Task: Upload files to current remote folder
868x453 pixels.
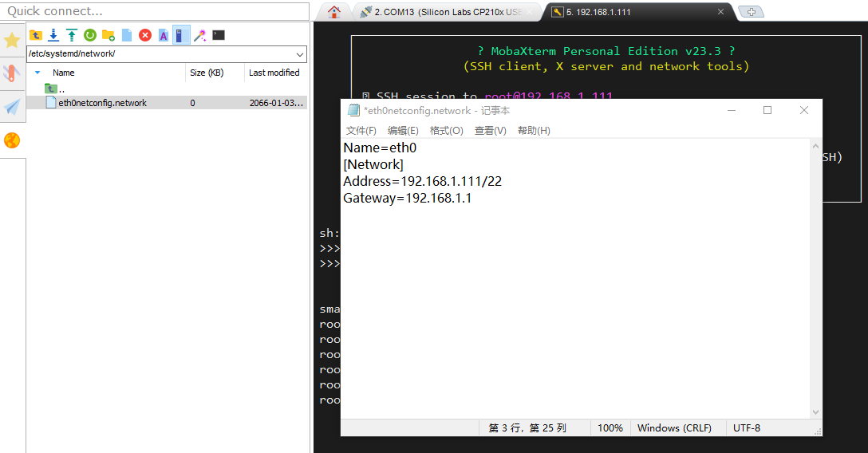Action: [x=72, y=35]
